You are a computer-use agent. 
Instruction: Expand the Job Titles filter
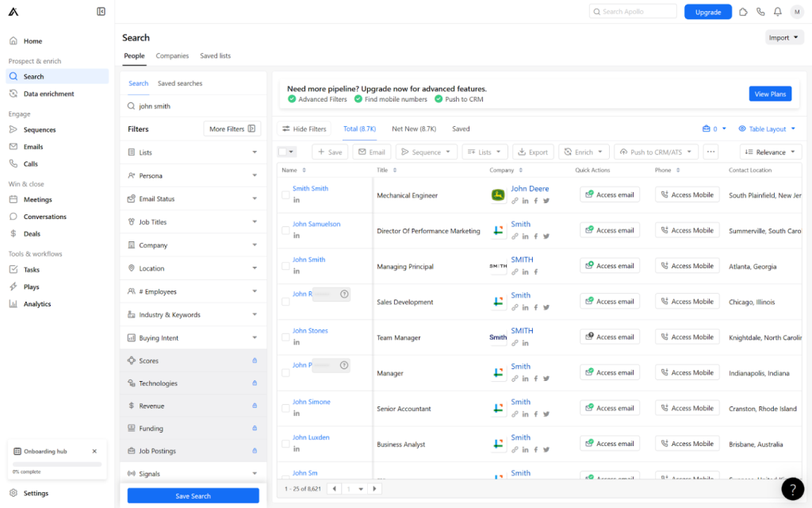[x=193, y=222]
